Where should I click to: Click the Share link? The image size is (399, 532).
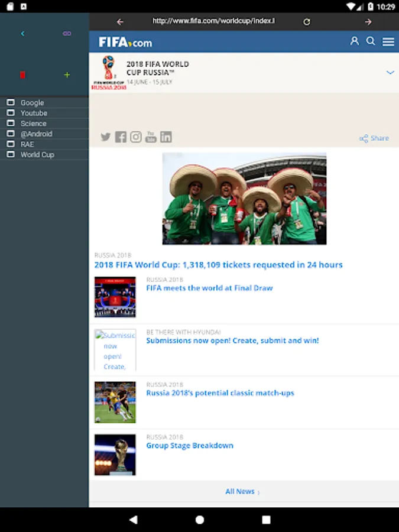coord(374,138)
